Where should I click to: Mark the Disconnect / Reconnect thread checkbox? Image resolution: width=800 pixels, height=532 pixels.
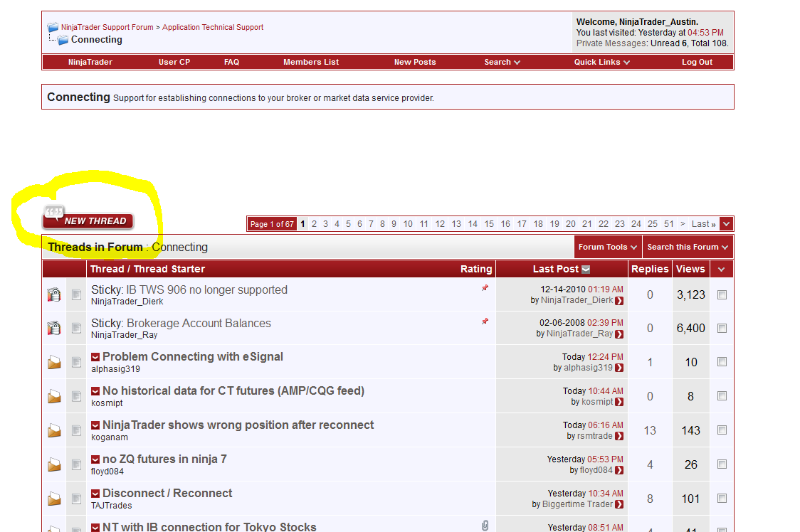coord(722,499)
